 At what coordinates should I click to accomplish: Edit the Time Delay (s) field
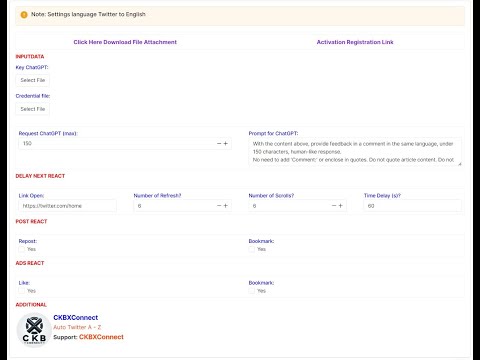coord(413,206)
